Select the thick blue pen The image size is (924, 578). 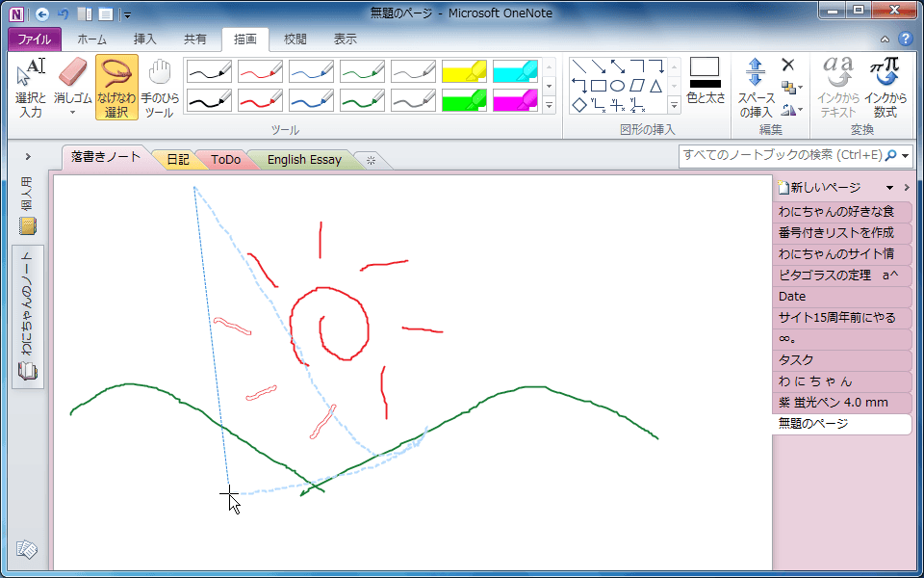(x=311, y=100)
